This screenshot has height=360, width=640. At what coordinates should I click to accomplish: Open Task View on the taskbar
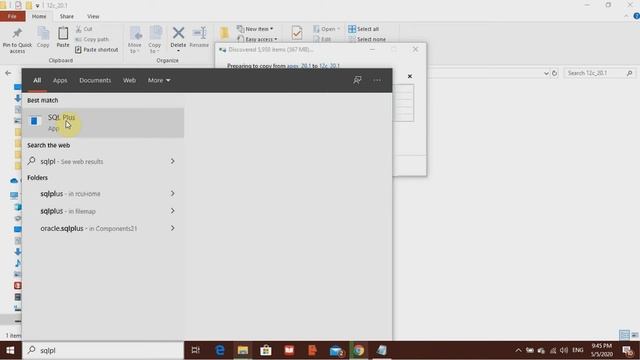[196, 350]
